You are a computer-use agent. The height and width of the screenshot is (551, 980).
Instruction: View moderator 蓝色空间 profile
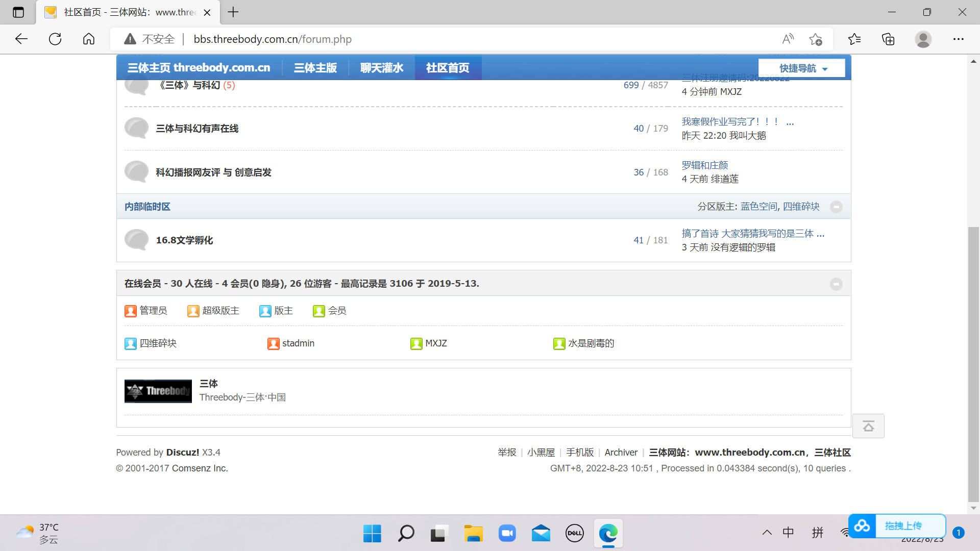click(x=758, y=207)
